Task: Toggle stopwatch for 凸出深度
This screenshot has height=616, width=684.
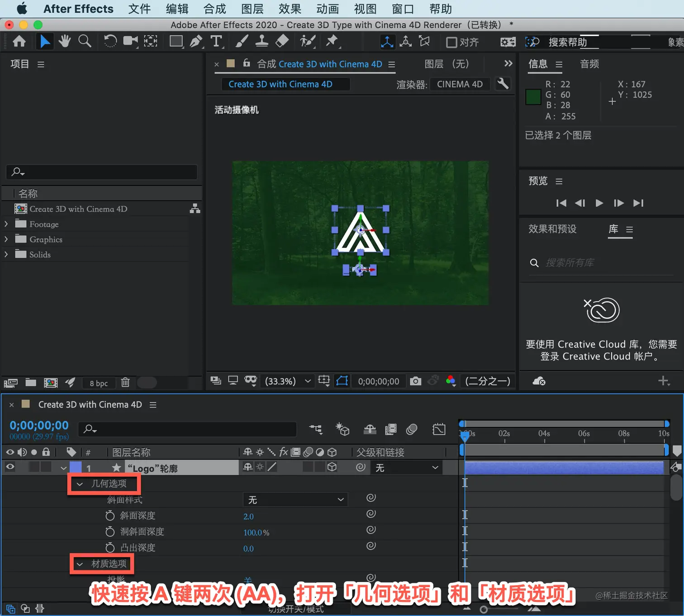Action: (110, 548)
